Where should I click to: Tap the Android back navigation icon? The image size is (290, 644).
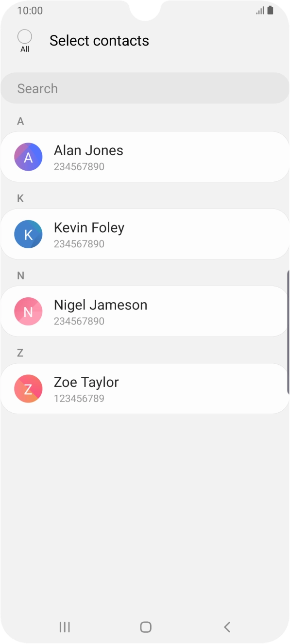click(227, 627)
